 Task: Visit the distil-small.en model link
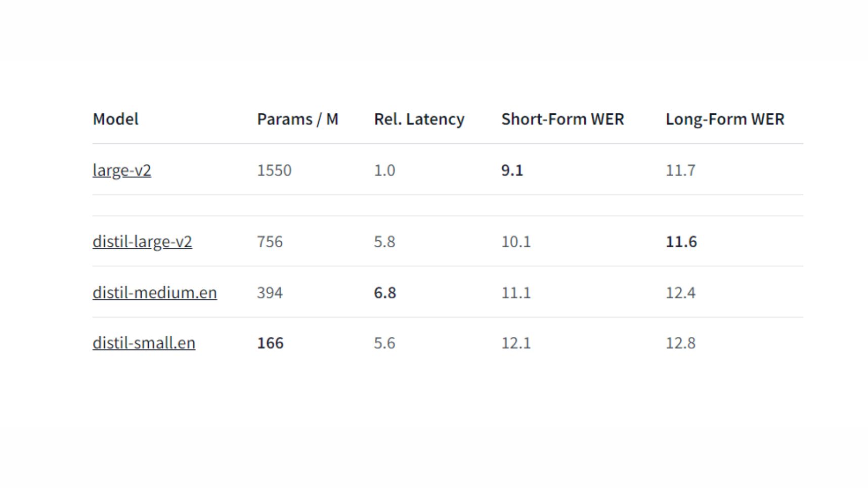pos(144,343)
